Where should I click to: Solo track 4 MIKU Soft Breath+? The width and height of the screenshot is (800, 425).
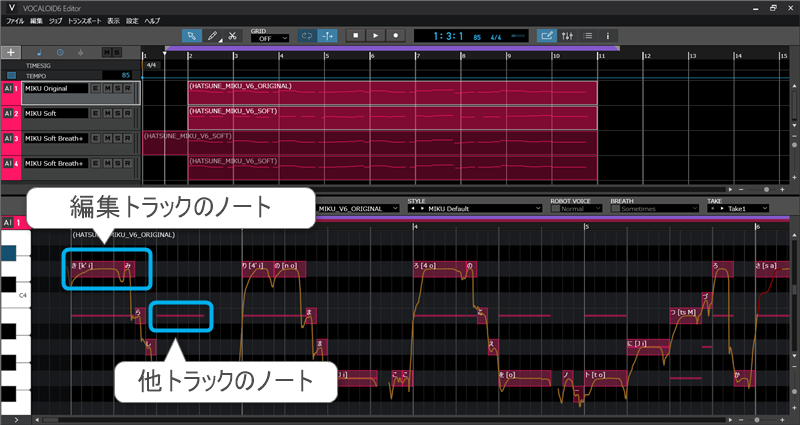coord(117,163)
